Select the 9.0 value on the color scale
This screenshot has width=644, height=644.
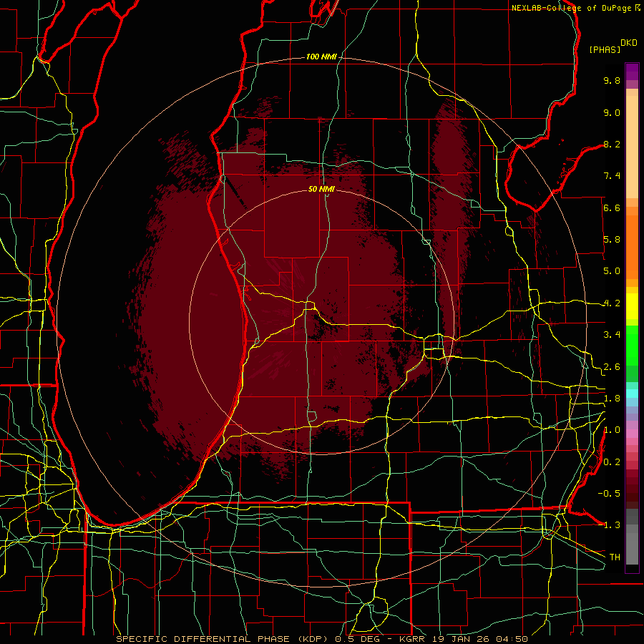[x=612, y=112]
